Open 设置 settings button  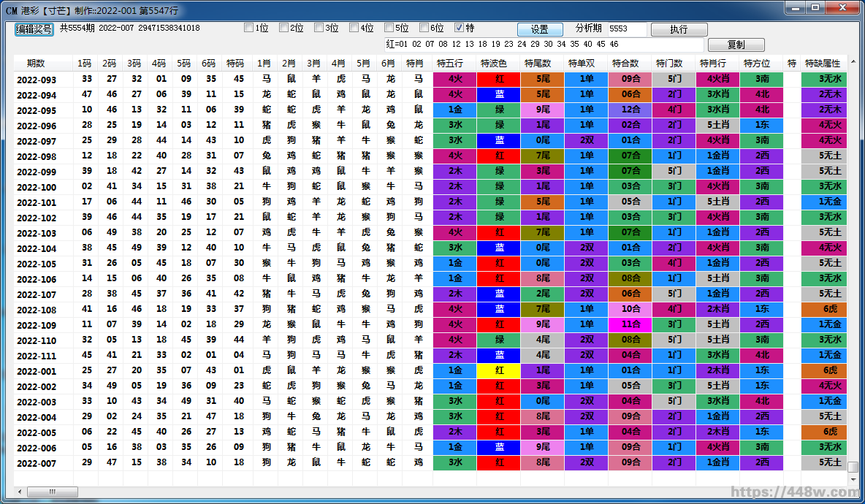(x=540, y=30)
